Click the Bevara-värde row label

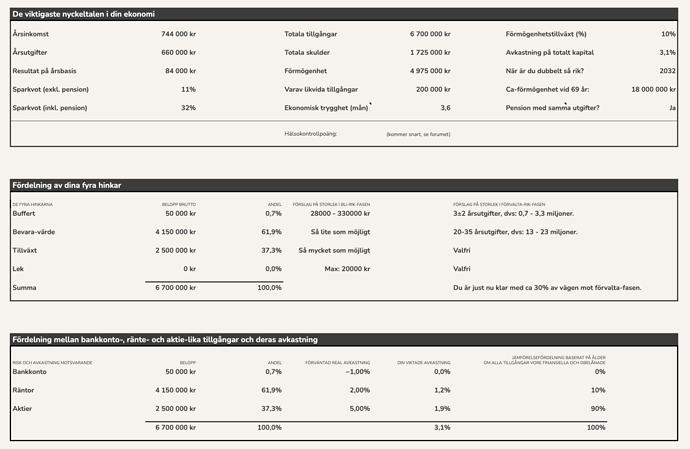click(35, 232)
